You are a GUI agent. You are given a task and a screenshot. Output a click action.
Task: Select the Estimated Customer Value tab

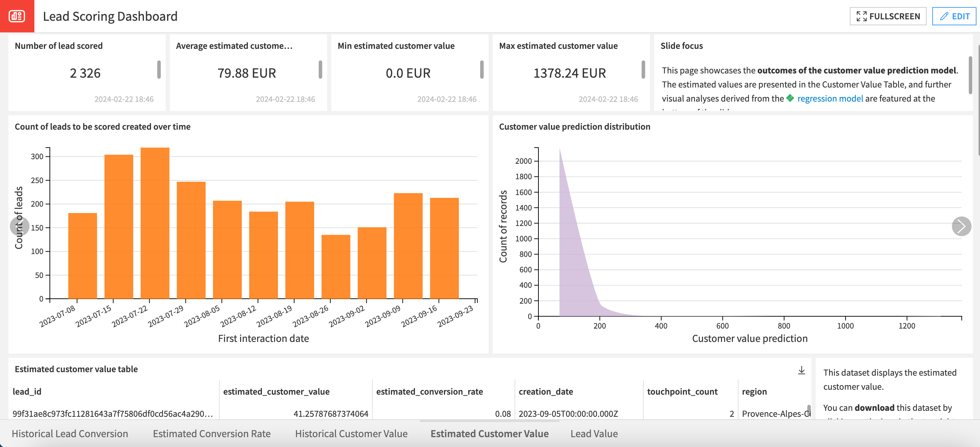(489, 433)
